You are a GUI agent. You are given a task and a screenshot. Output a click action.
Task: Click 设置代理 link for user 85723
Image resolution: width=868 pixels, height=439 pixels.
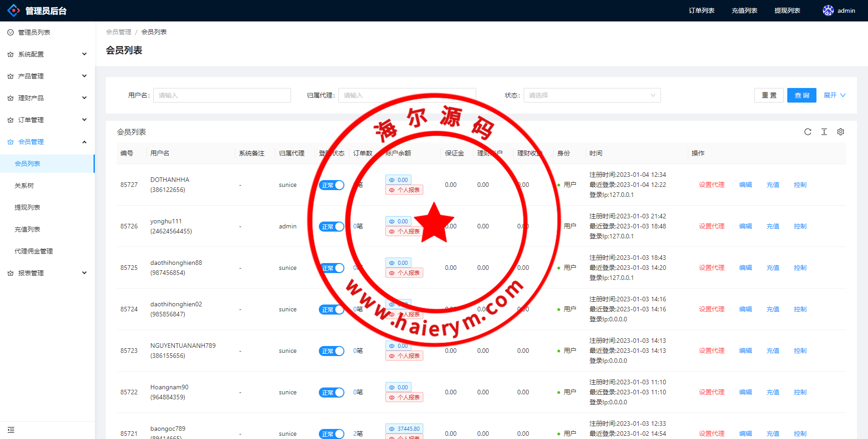[711, 351]
